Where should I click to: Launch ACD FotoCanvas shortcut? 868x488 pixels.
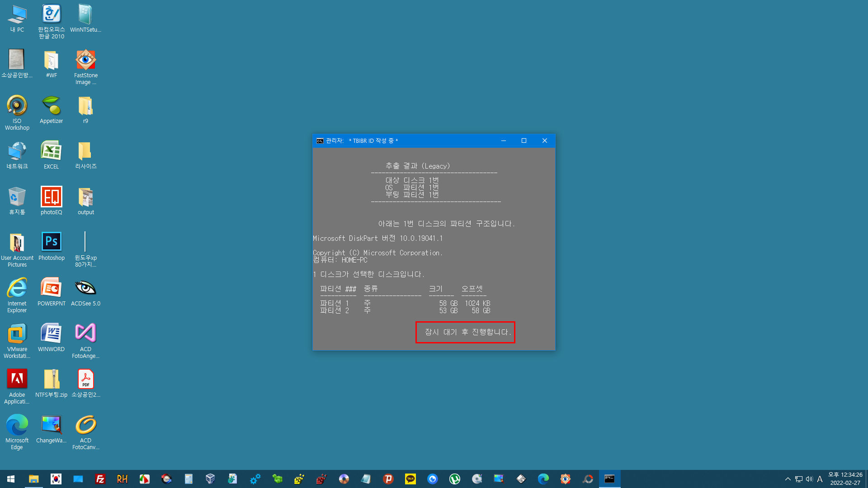tap(85, 432)
